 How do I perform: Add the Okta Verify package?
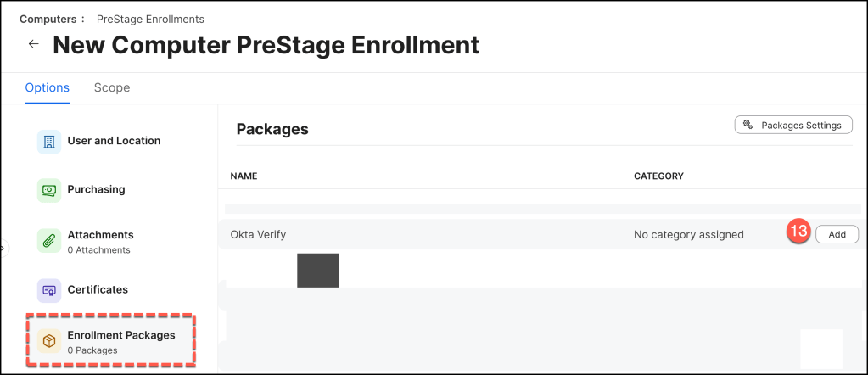pos(837,234)
